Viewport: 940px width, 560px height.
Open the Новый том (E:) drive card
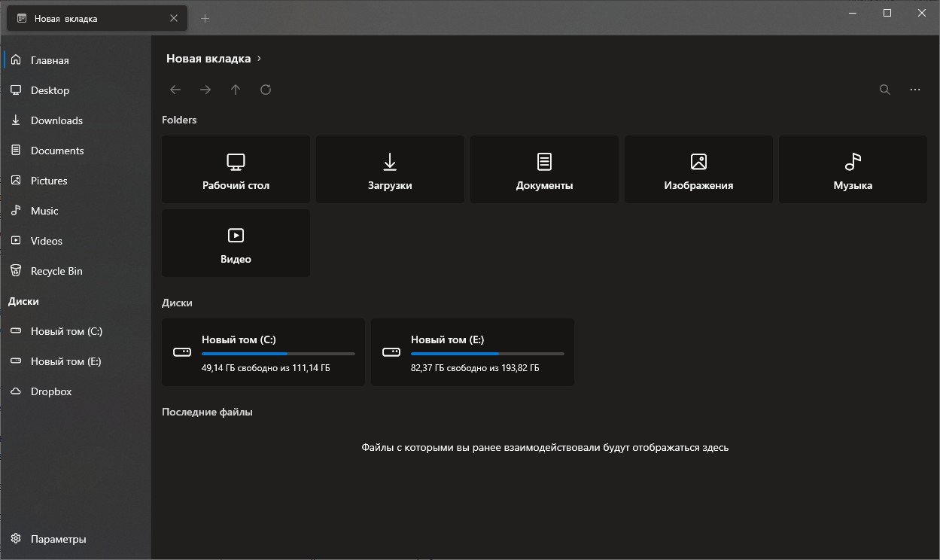[473, 352]
